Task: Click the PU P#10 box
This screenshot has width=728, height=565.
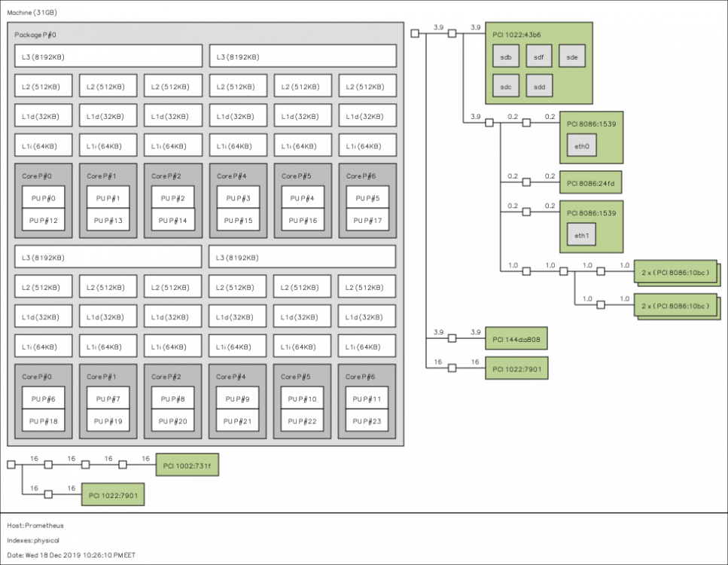Action: click(302, 399)
